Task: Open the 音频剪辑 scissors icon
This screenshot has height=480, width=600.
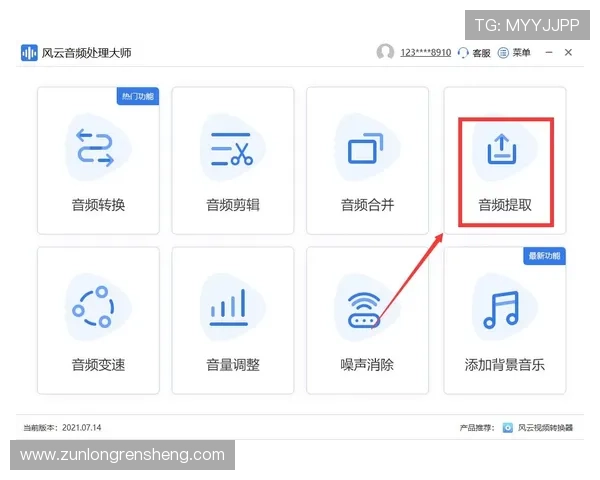Action: (x=232, y=149)
